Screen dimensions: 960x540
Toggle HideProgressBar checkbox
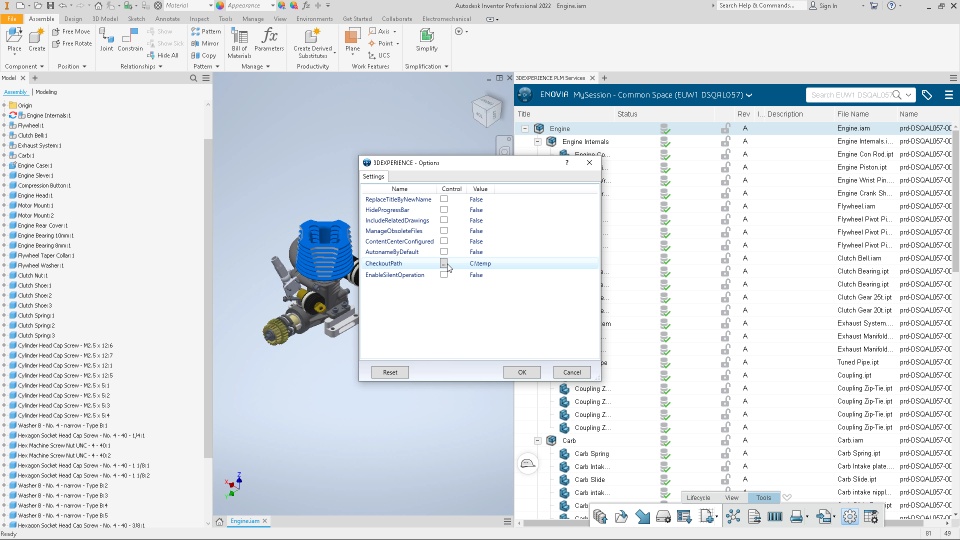444,209
